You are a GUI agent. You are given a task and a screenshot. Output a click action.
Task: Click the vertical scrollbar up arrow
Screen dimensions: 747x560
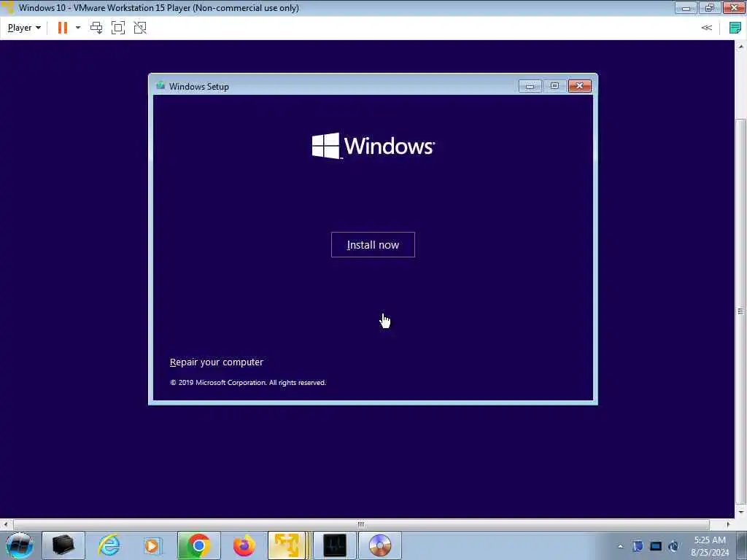pos(741,47)
